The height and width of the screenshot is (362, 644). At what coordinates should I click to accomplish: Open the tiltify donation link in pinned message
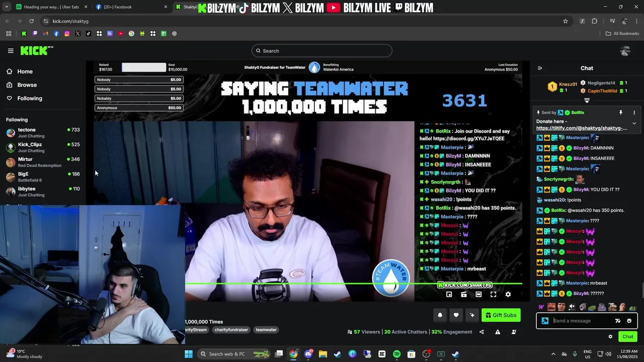pos(582,128)
